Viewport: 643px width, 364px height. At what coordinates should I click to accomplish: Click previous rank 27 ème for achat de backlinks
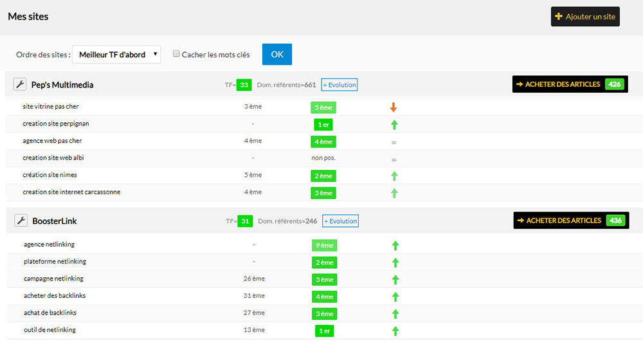pyautogui.click(x=254, y=313)
